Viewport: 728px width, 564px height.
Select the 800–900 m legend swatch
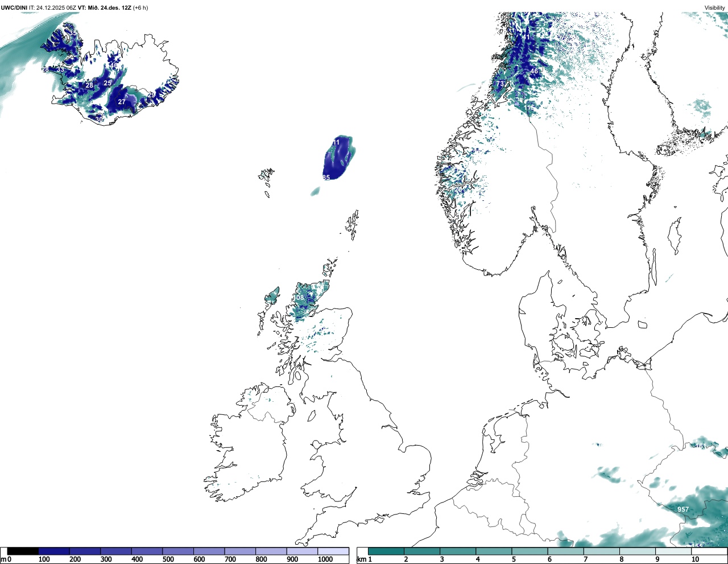(271, 551)
